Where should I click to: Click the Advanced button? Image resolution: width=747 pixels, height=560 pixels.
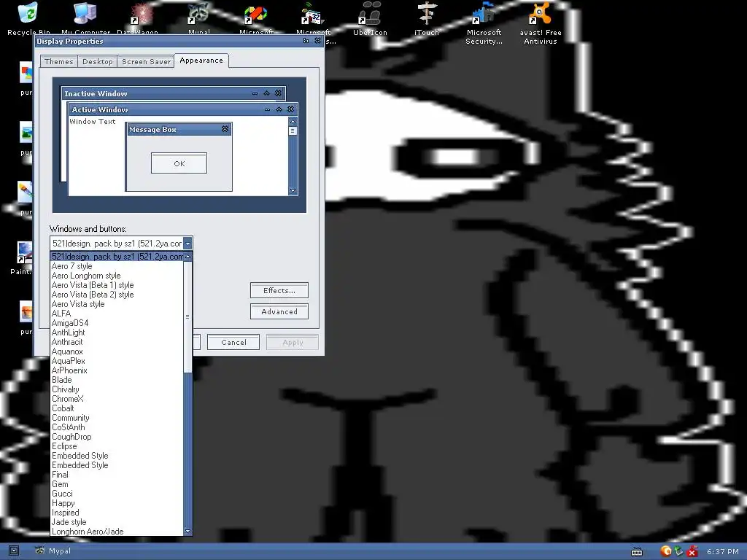[x=279, y=312]
